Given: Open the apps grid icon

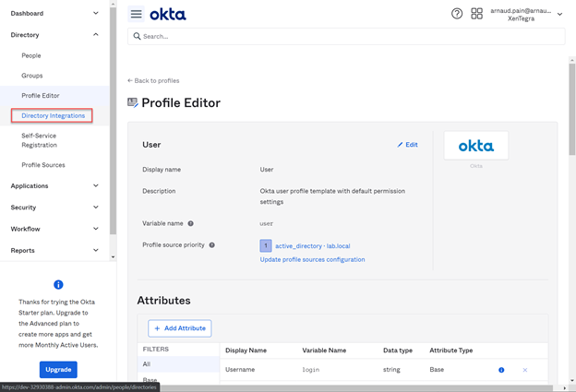Looking at the screenshot, I should (x=476, y=14).
